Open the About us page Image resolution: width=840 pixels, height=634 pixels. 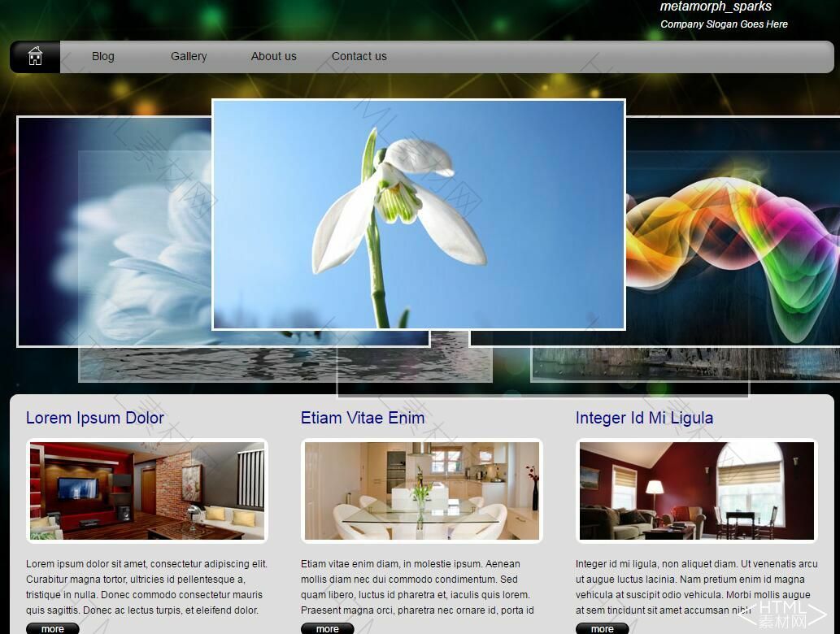(273, 56)
